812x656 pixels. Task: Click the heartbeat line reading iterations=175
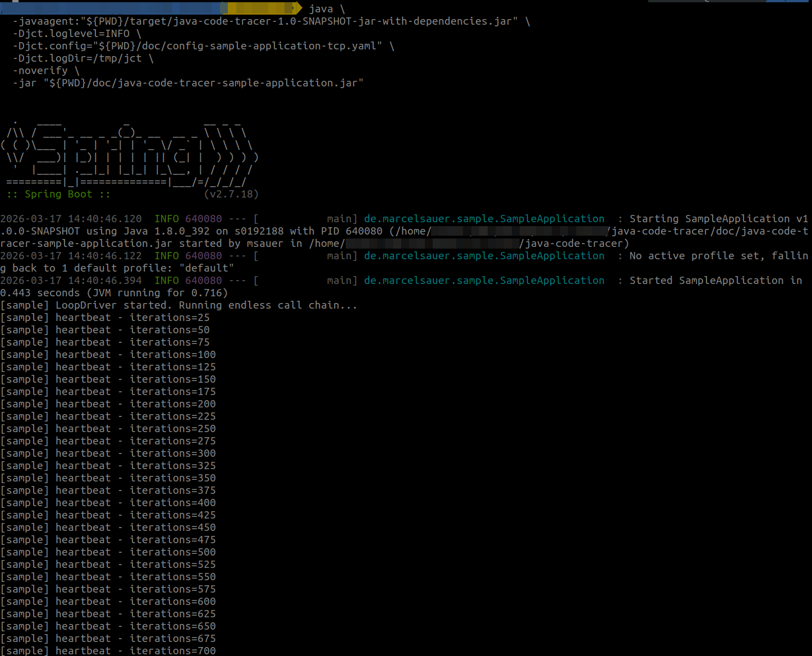click(x=108, y=392)
